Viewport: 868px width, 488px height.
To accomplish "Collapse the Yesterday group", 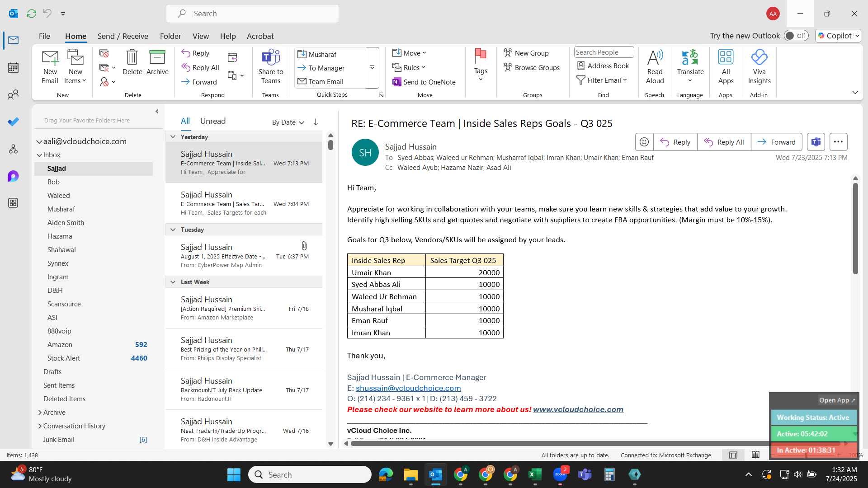I will tap(173, 137).
